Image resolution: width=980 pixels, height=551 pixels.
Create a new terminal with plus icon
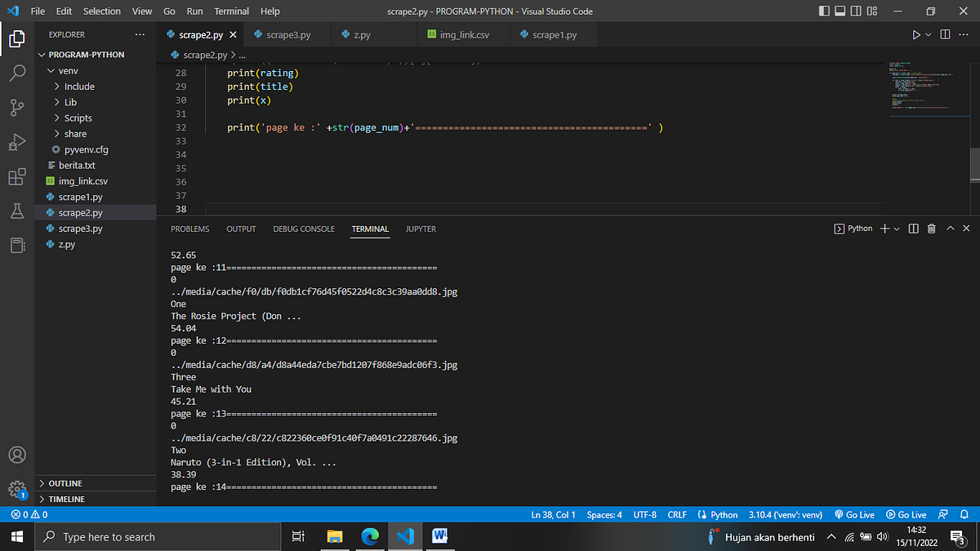click(x=884, y=229)
